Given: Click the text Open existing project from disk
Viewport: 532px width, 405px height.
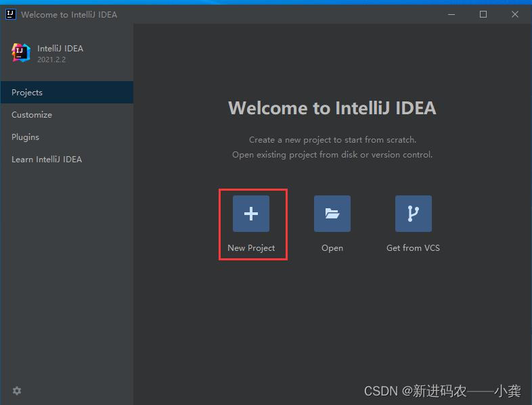Looking at the screenshot, I should 295,155.
